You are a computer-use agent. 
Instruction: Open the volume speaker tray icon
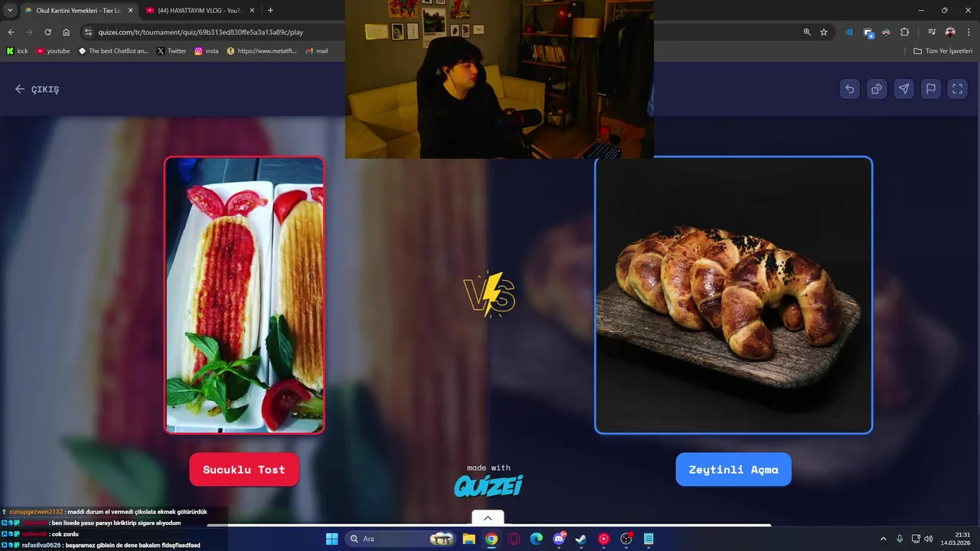pos(929,539)
